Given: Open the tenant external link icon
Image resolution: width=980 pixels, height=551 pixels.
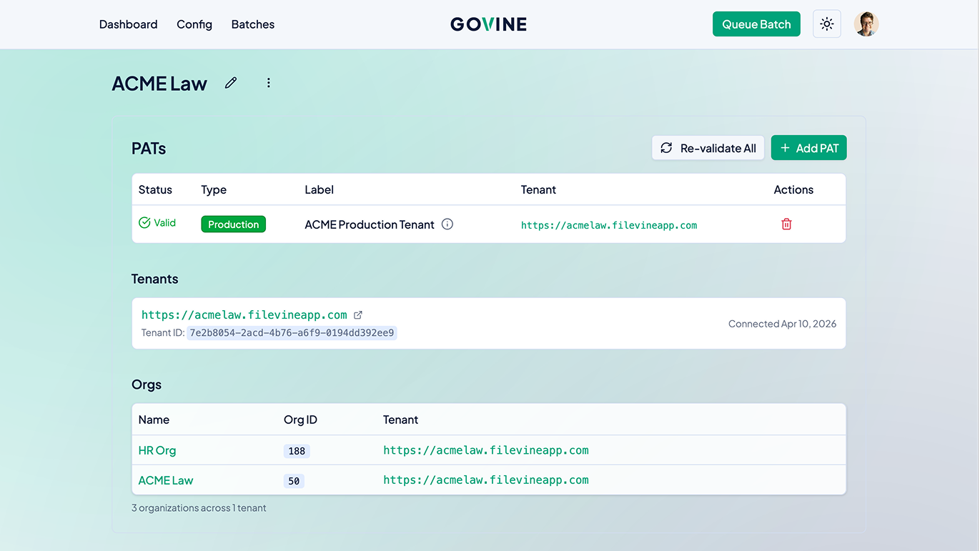Looking at the screenshot, I should pyautogui.click(x=358, y=315).
